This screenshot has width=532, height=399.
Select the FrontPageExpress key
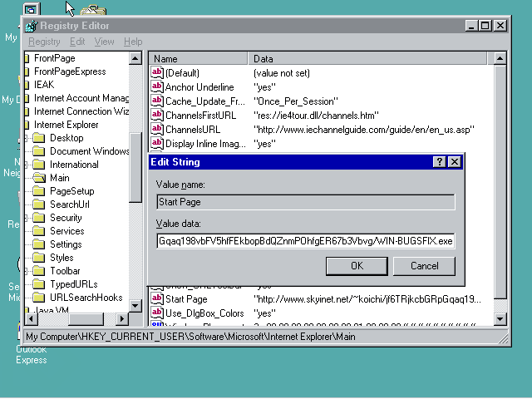[70, 71]
